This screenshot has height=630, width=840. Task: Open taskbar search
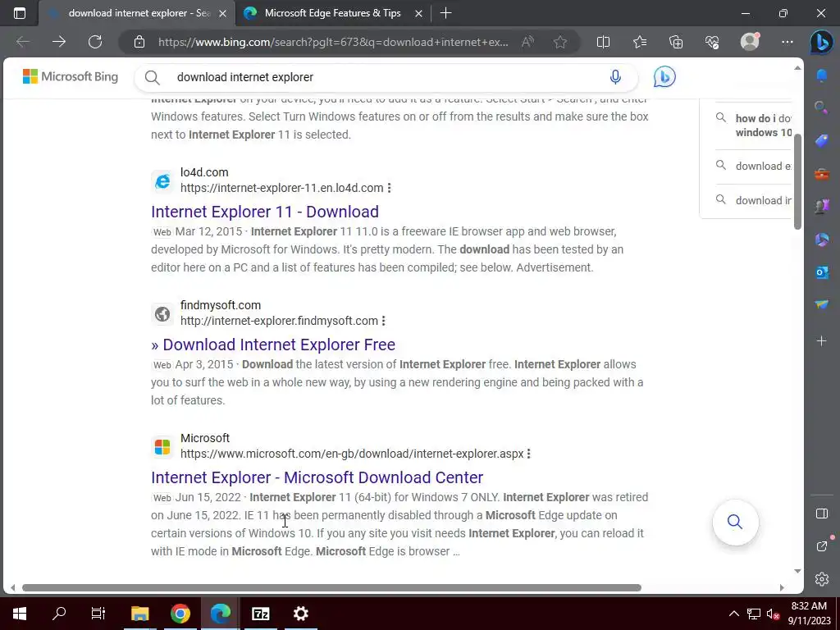59,614
